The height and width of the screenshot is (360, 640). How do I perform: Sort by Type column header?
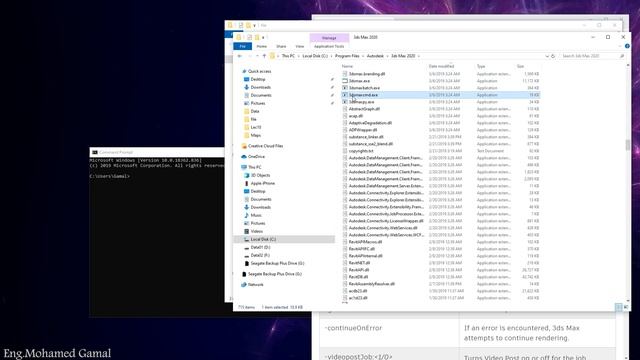click(481, 66)
